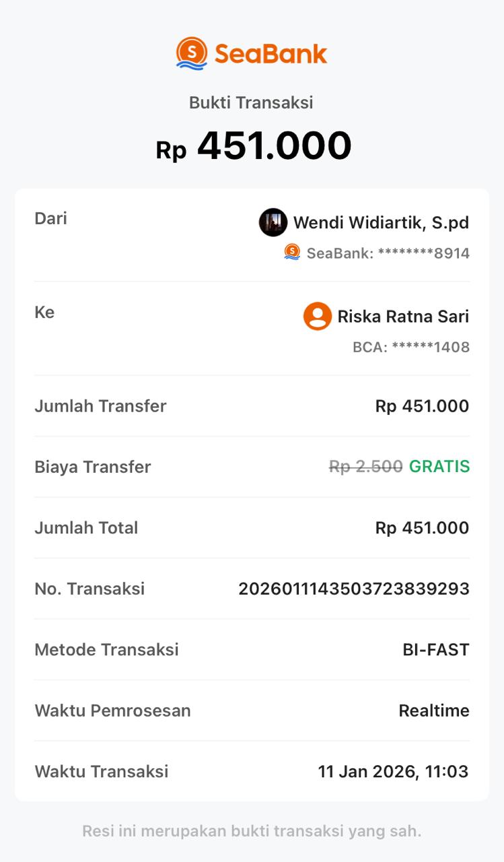The width and height of the screenshot is (504, 862).
Task: Click the BI-FAST transaction method value
Action: (435, 650)
